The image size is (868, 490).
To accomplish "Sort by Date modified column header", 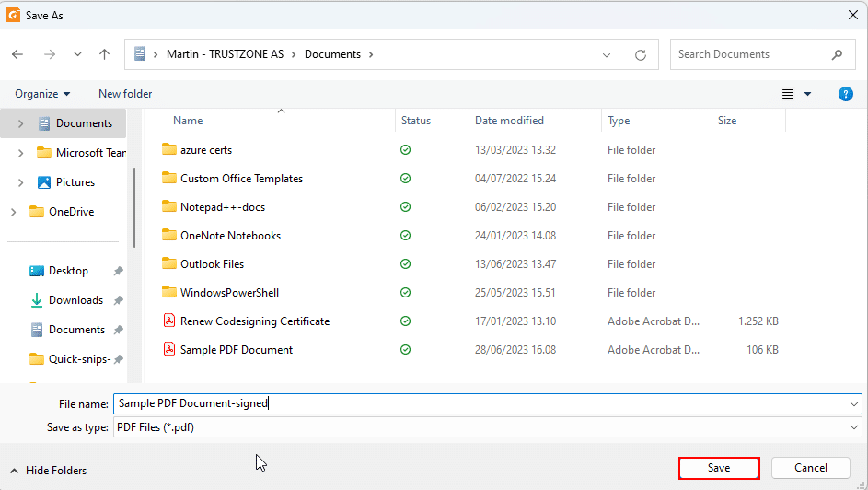I will (509, 121).
